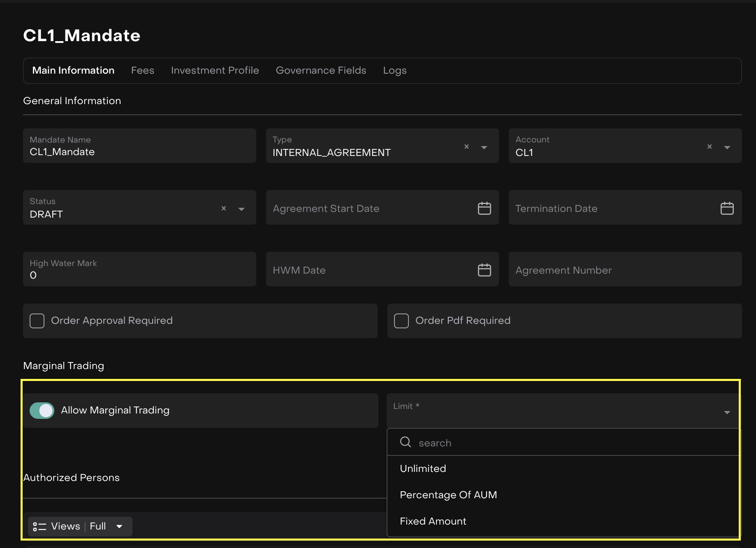The image size is (756, 548).
Task: Open the Agreement Start Date calendar icon
Action: (x=484, y=208)
